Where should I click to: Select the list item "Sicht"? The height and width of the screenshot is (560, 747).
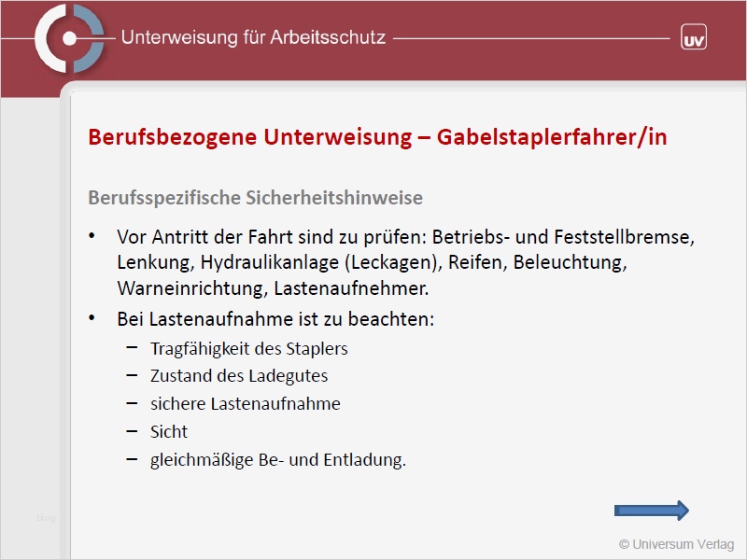point(168,431)
